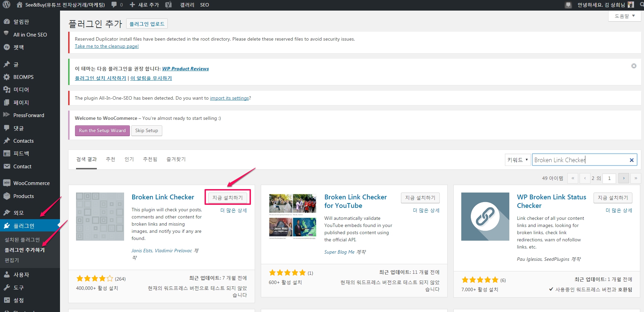Open Installed Plugins submenu item
Viewport: 644px width, 312px height.
click(x=22, y=240)
